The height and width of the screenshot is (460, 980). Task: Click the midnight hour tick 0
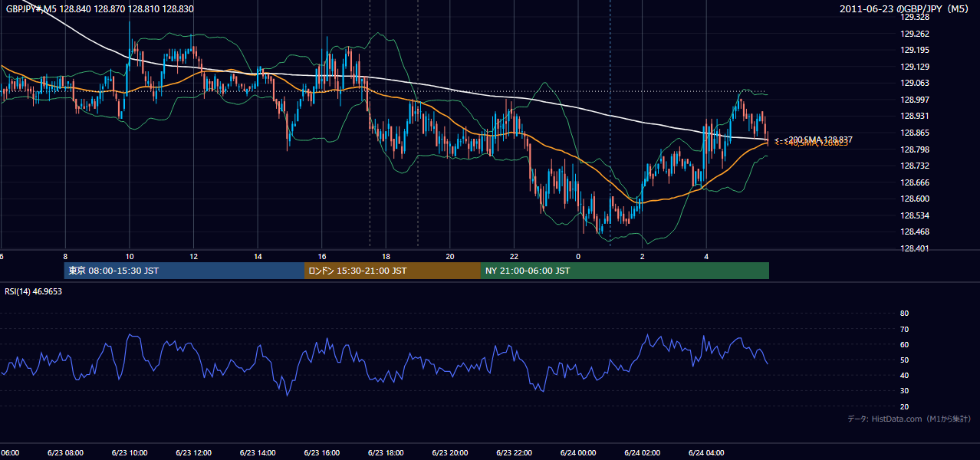pos(577,256)
